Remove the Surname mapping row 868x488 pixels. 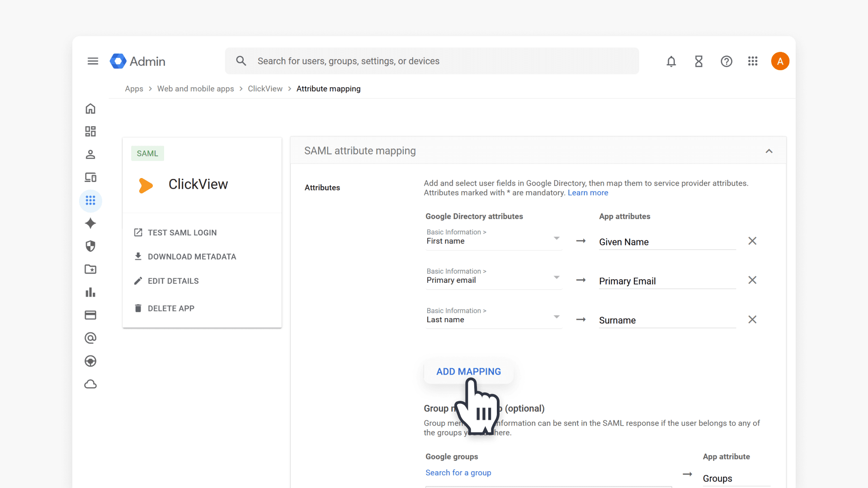coord(752,319)
